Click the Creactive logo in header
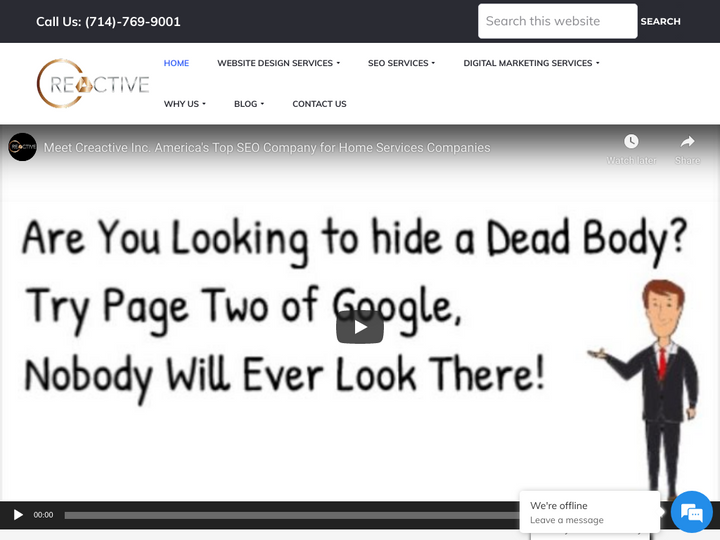 (x=92, y=84)
